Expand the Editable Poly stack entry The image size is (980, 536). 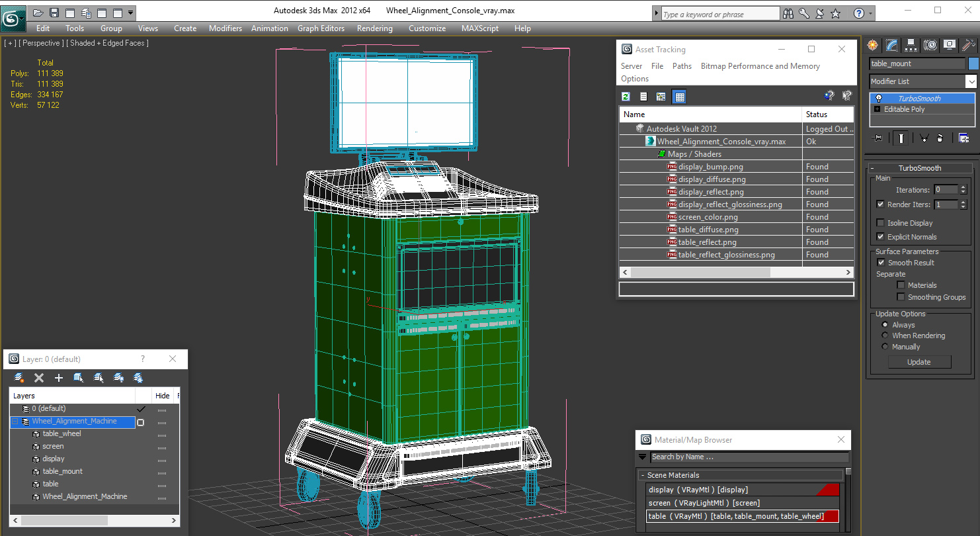(878, 109)
